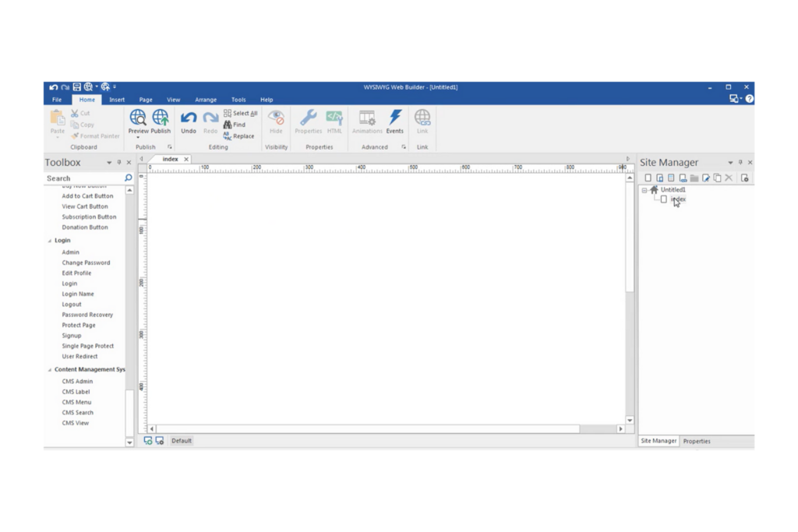Open the Site Manager panel dropdown arrow

730,163
